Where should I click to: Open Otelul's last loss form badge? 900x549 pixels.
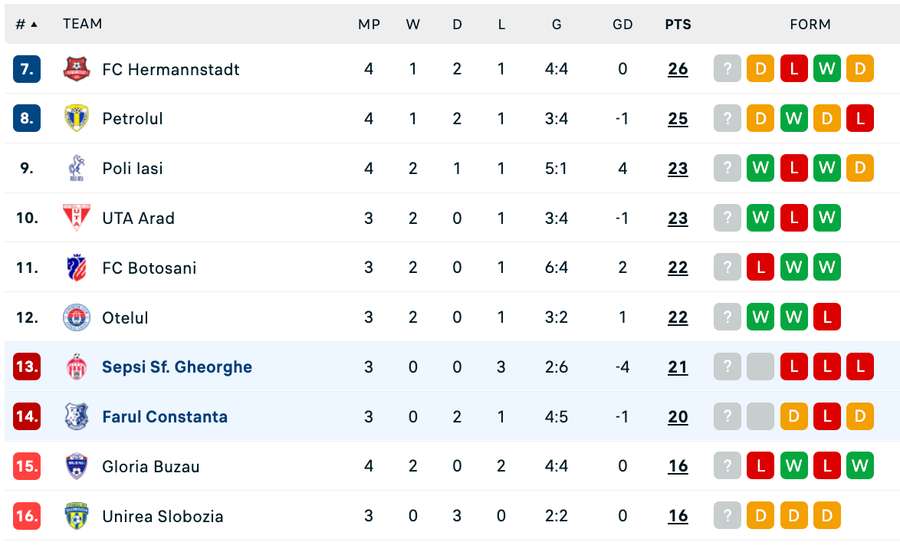[827, 317]
